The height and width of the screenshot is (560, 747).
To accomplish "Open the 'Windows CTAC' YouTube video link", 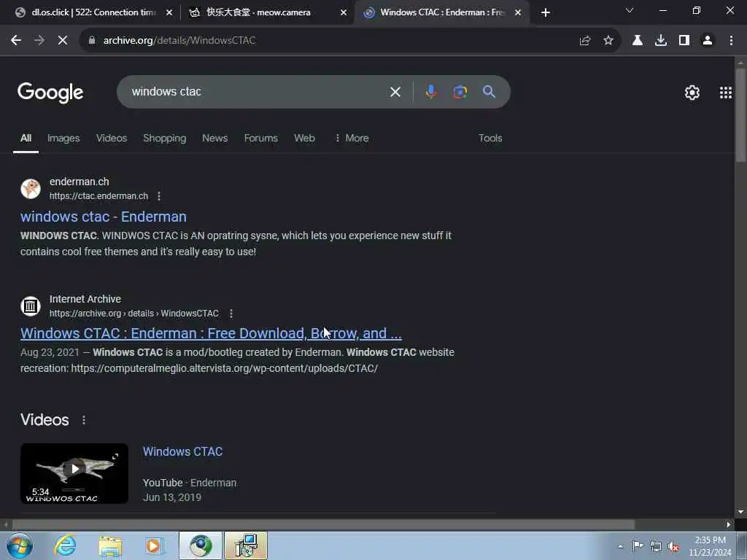I will click(182, 451).
